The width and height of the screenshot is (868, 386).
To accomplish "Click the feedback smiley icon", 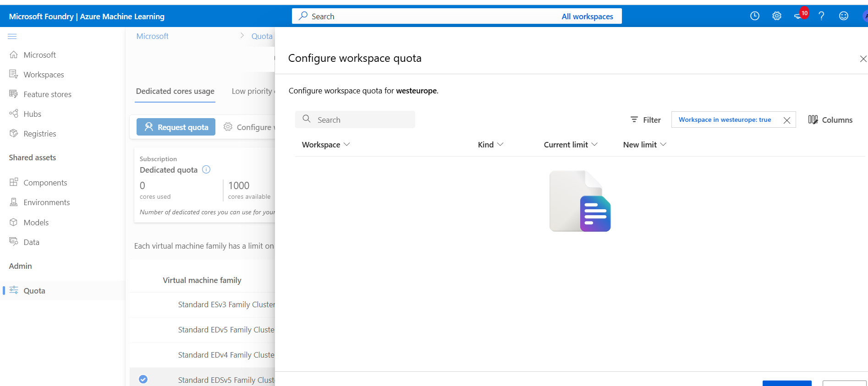I will coord(844,16).
